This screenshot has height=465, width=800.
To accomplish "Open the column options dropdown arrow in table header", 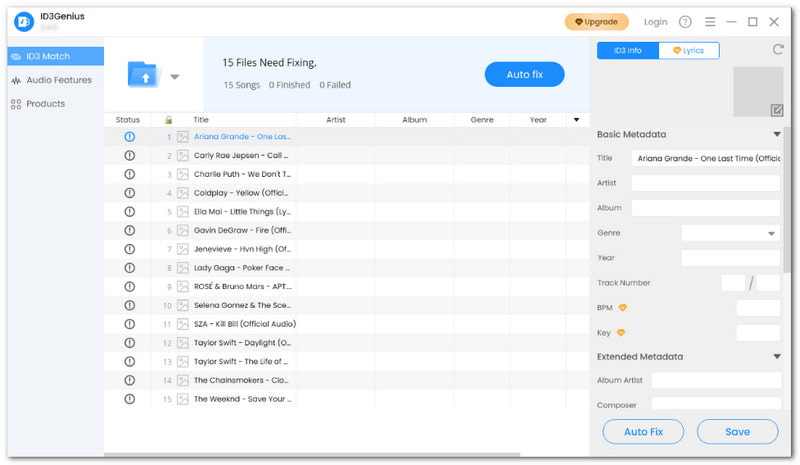I will point(577,120).
